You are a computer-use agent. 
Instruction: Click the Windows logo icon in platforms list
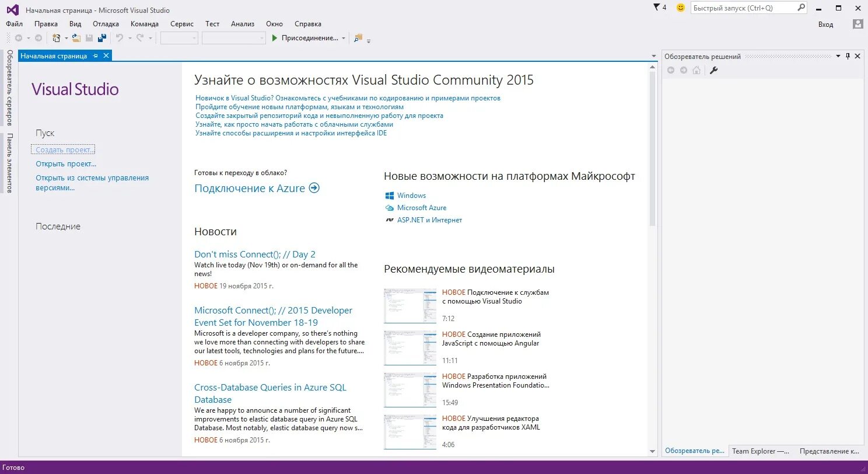[390, 196]
